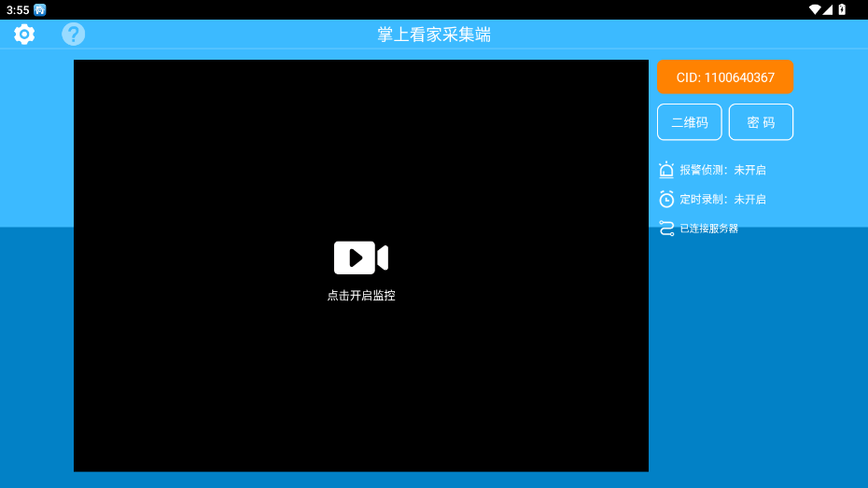Screen dimensions: 868x488
Task: Open help via the question mark icon
Action: tap(73, 35)
